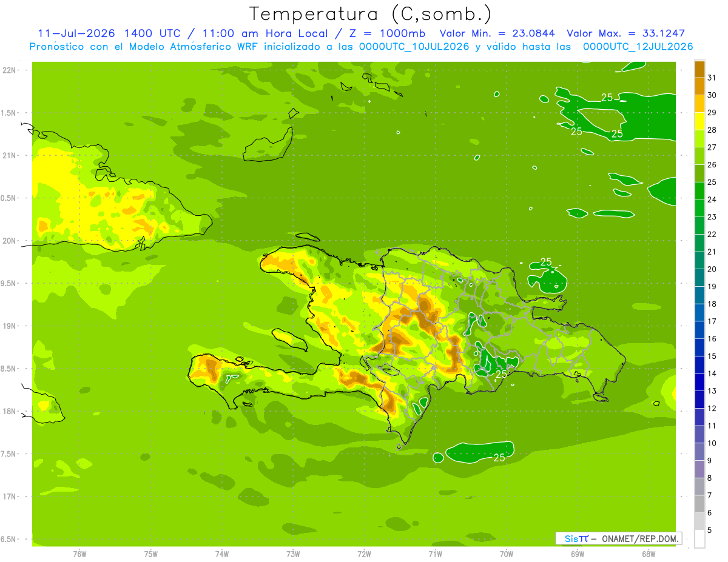Click the "74W" longitude axis label
The width and height of the screenshot is (728, 562).
click(222, 554)
